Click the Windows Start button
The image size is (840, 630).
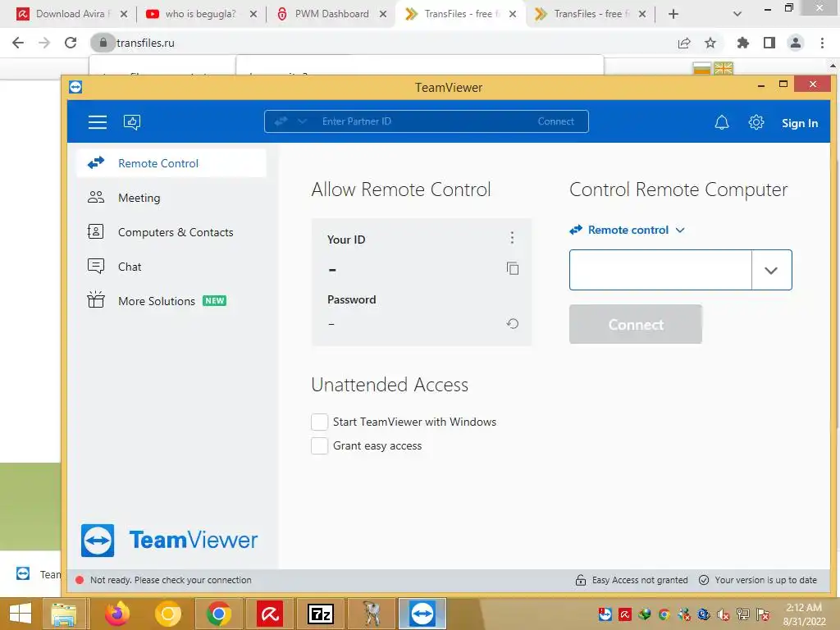point(20,614)
